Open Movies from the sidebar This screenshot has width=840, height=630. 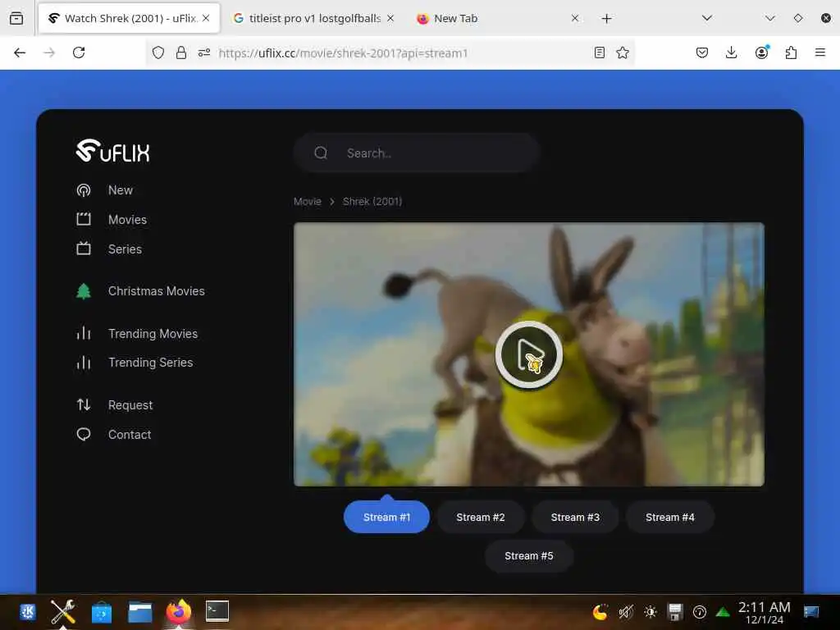127,220
